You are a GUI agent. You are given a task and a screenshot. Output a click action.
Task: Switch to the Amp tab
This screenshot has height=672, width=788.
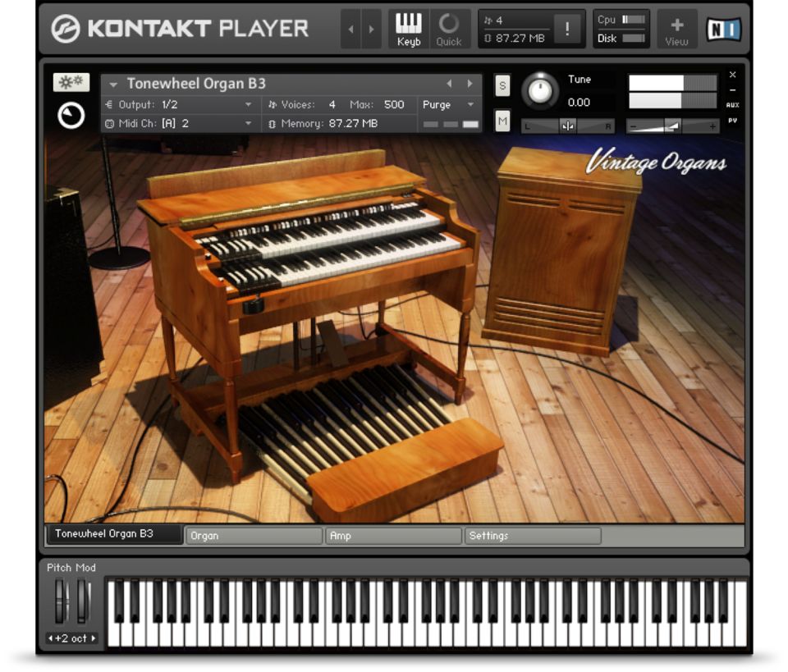pyautogui.click(x=392, y=536)
